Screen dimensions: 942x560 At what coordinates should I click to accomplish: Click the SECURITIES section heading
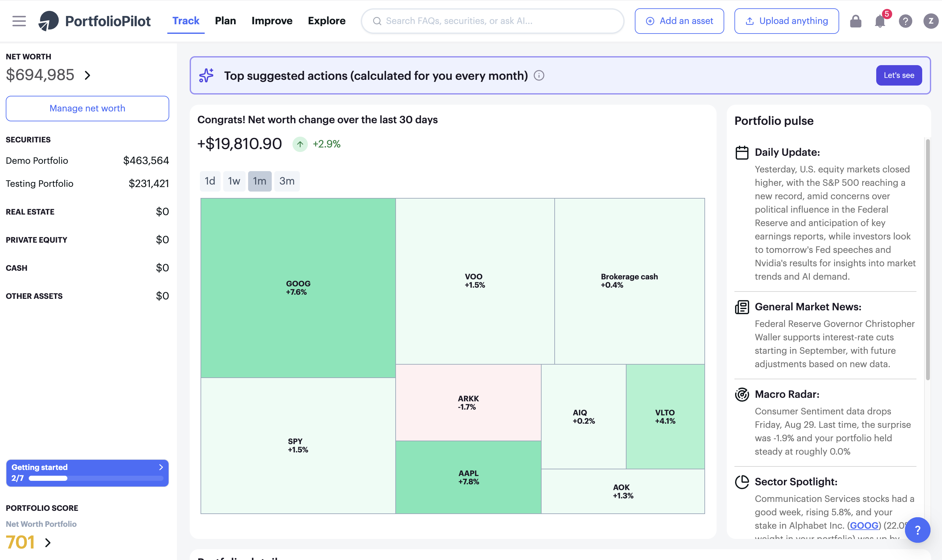[x=28, y=140]
